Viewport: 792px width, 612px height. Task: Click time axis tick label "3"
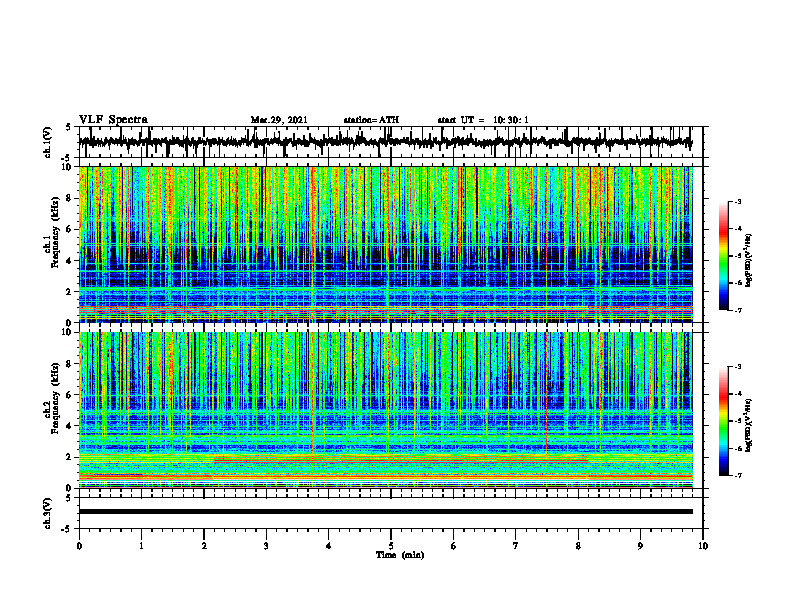coord(266,546)
